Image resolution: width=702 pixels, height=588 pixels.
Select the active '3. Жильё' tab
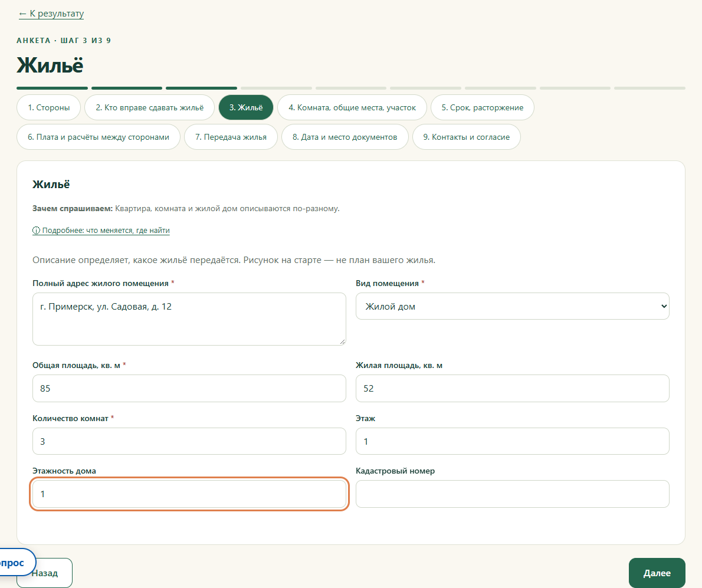pos(246,107)
